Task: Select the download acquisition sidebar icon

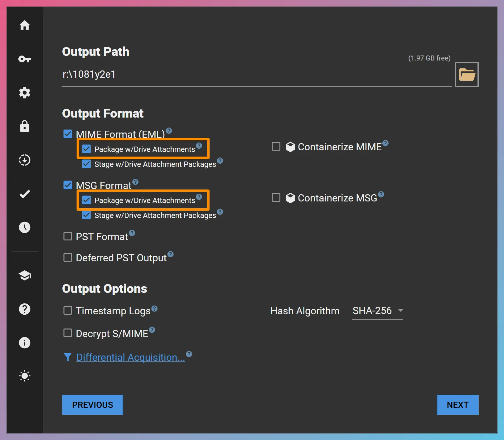Action: (25, 160)
